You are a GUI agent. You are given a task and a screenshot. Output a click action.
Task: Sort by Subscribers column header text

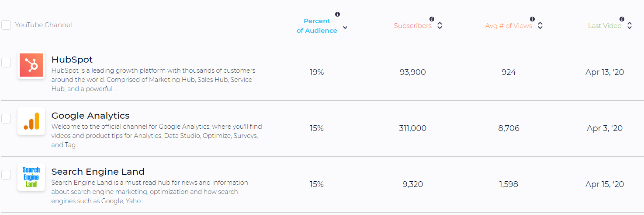click(x=412, y=26)
